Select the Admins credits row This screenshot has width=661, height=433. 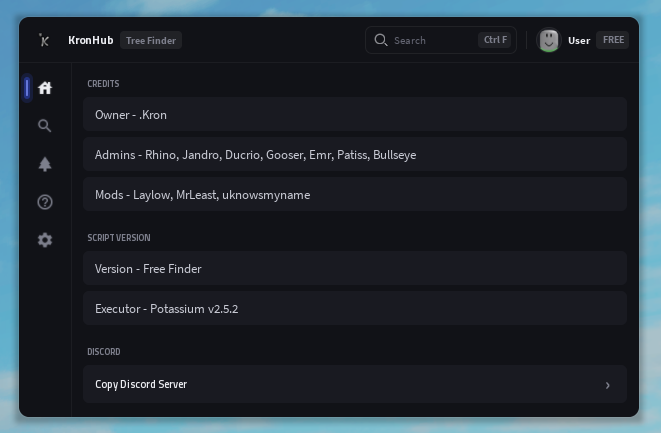[355, 154]
